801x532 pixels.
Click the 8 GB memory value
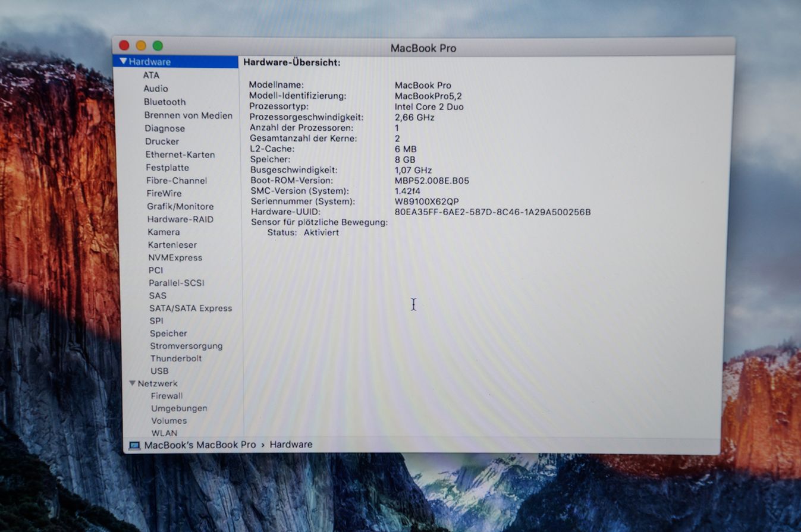click(405, 160)
